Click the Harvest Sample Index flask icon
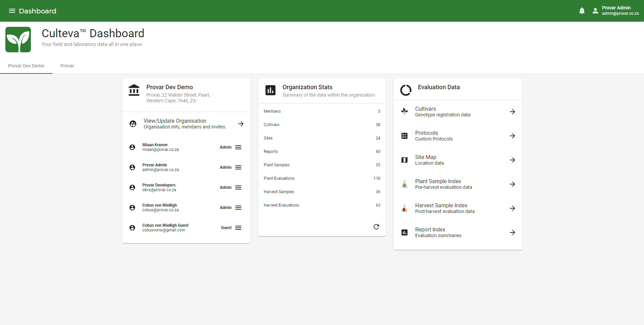Viewport: 644px width, 325px height. (405, 208)
